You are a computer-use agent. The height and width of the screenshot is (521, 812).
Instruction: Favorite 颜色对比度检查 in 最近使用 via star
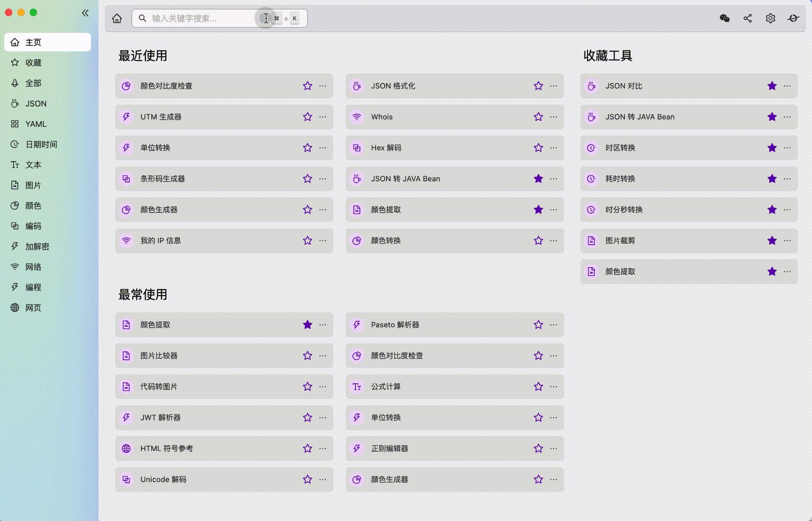308,86
